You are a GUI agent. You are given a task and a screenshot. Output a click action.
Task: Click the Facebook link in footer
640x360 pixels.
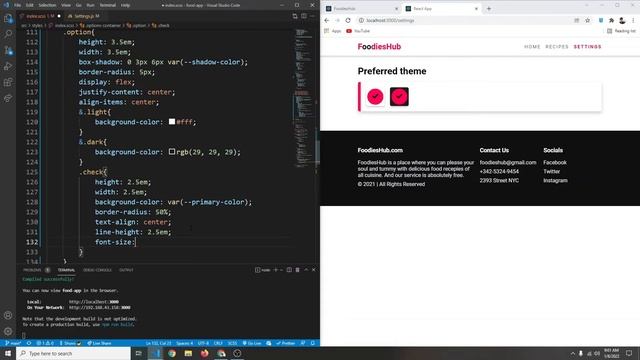click(555, 162)
